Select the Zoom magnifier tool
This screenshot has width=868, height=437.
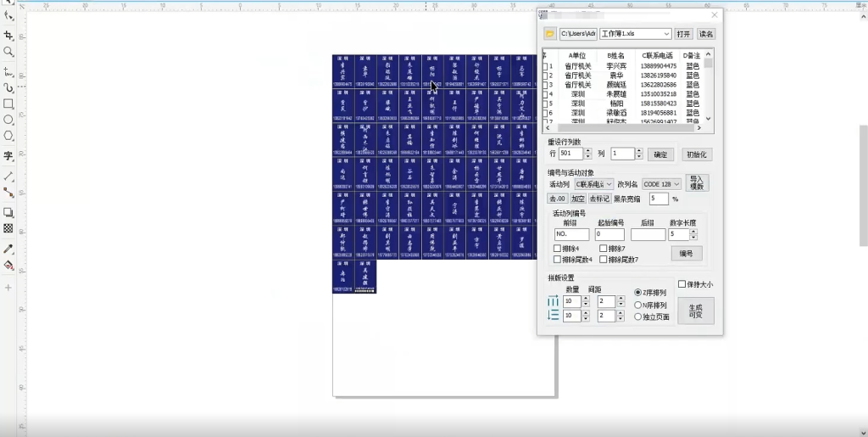point(8,52)
